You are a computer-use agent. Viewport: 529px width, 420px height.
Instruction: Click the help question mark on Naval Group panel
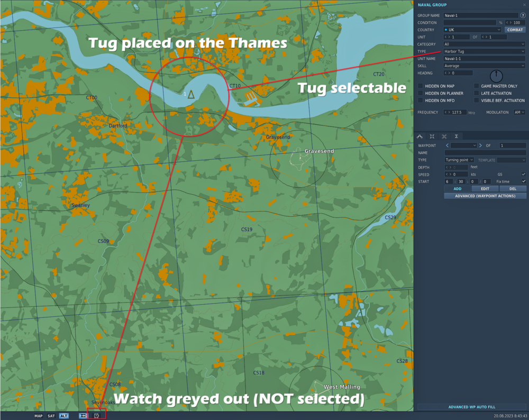[523, 15]
